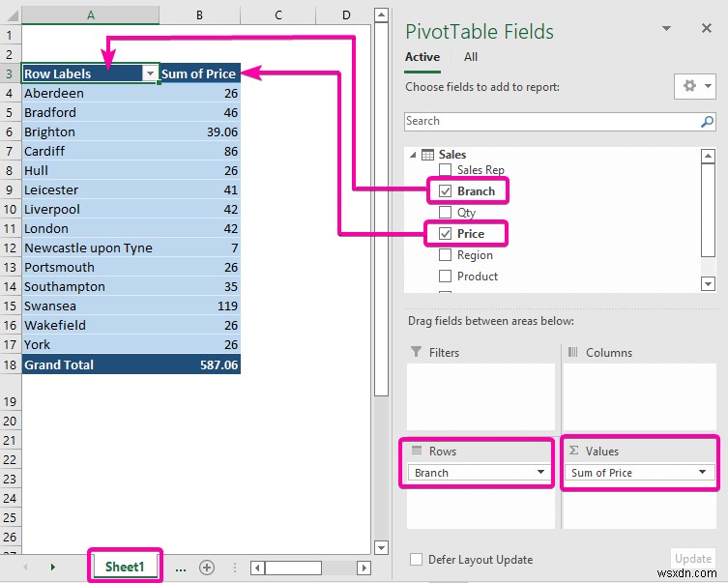Viewport: 728px width, 583px height.
Task: Select the Aberdeen cell
Action: click(x=91, y=93)
